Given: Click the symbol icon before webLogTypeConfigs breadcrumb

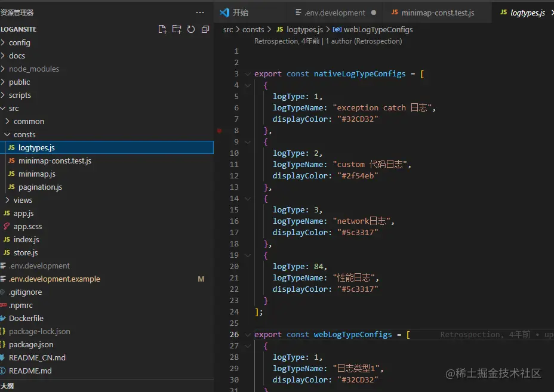Looking at the screenshot, I should pos(337,30).
